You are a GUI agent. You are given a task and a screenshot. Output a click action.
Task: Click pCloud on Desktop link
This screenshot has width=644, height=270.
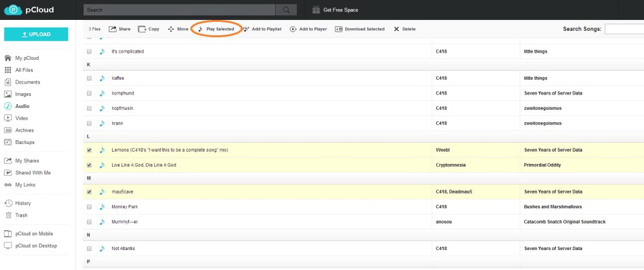36,246
